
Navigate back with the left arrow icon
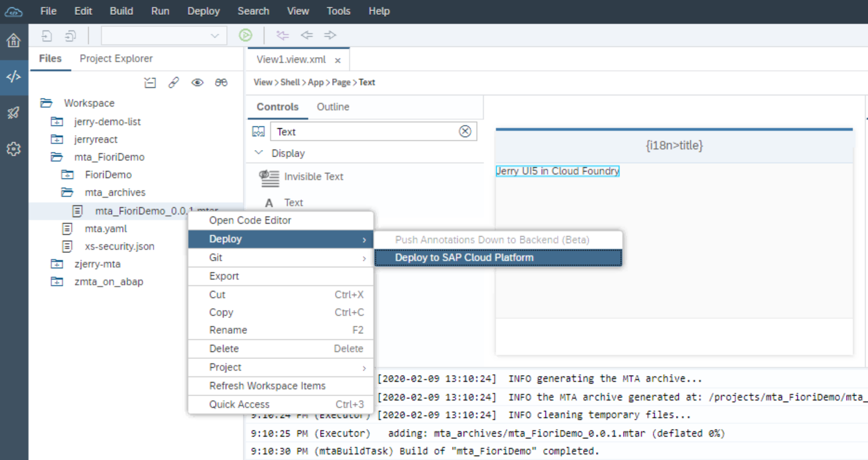click(307, 35)
